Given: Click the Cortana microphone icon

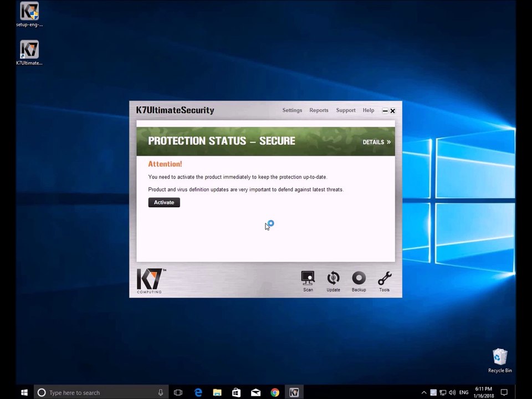Looking at the screenshot, I should pyautogui.click(x=161, y=392).
